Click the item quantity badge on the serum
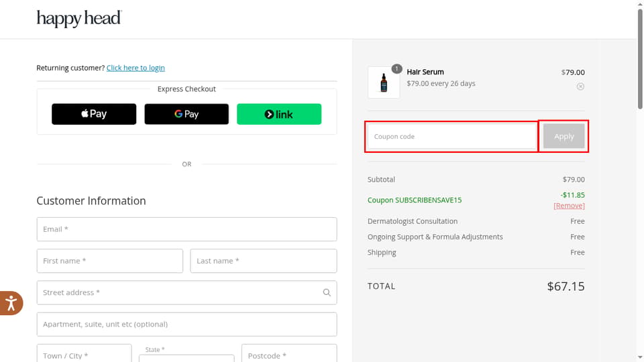 click(x=396, y=69)
